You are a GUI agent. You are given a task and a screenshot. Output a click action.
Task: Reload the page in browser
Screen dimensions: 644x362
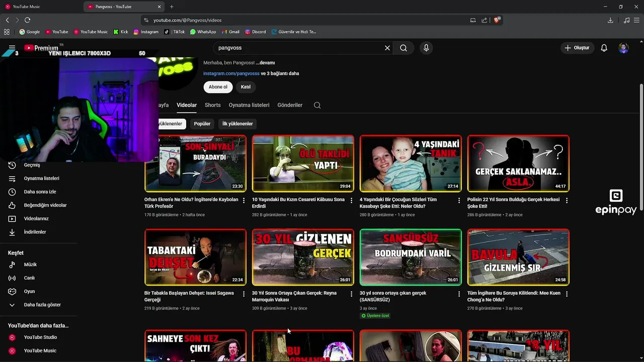pyautogui.click(x=27, y=20)
